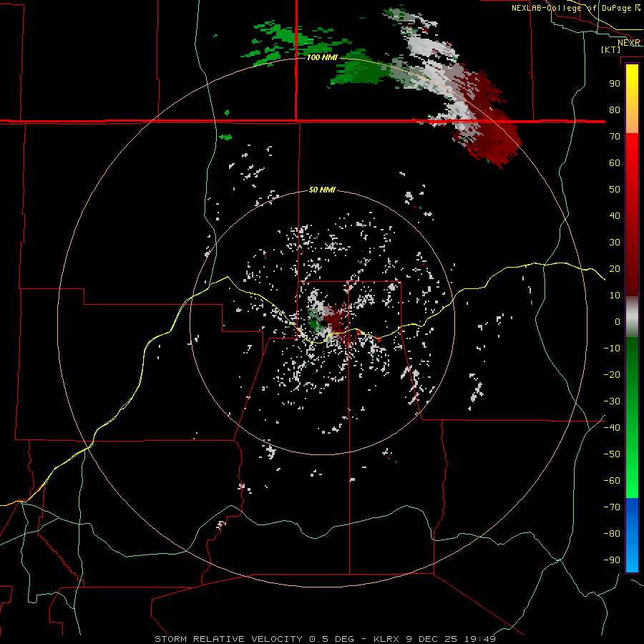
Task: Click the 0 value on velocity scale
Action: [618, 321]
